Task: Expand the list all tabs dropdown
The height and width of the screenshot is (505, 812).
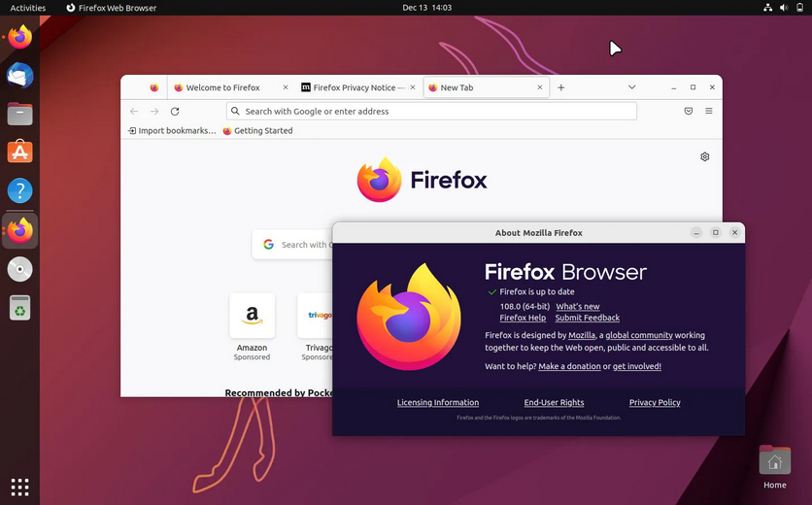Action: coord(631,87)
